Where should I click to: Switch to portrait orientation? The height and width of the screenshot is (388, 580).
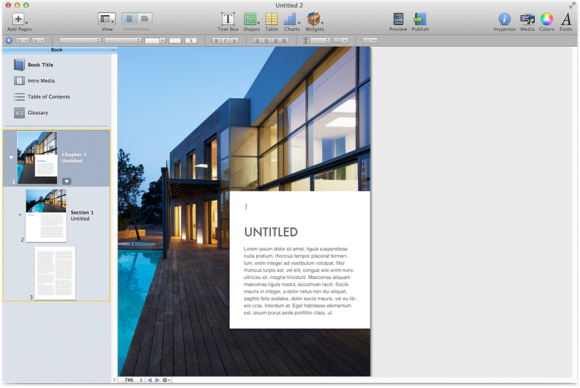129,18
